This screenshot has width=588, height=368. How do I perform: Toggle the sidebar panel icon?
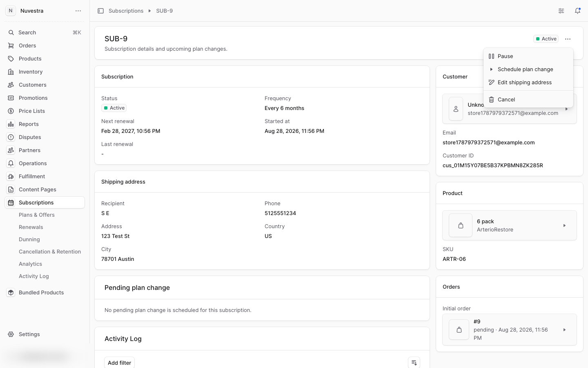coord(100,11)
